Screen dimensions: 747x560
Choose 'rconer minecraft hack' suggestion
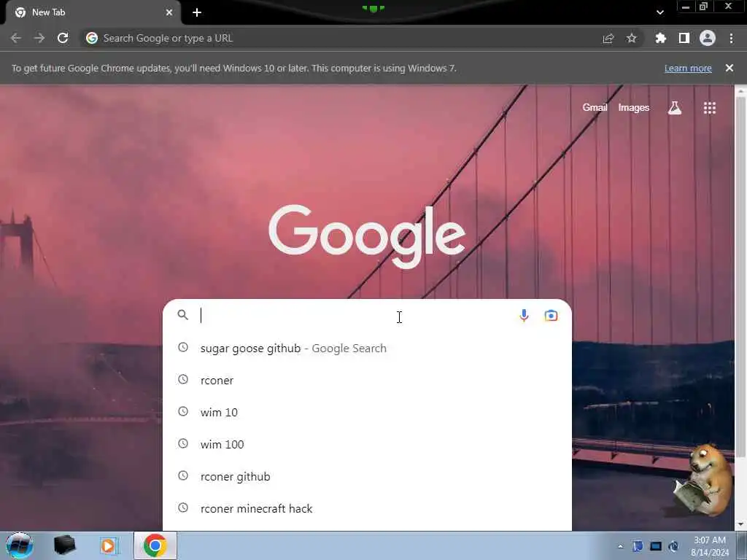(367, 508)
